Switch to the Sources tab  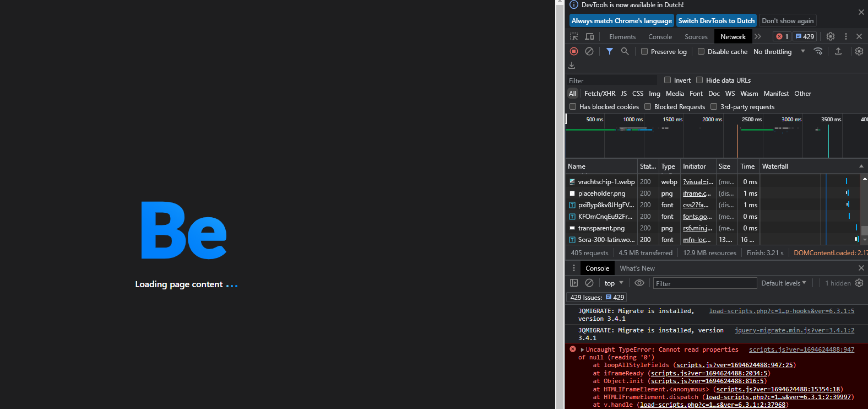click(696, 36)
